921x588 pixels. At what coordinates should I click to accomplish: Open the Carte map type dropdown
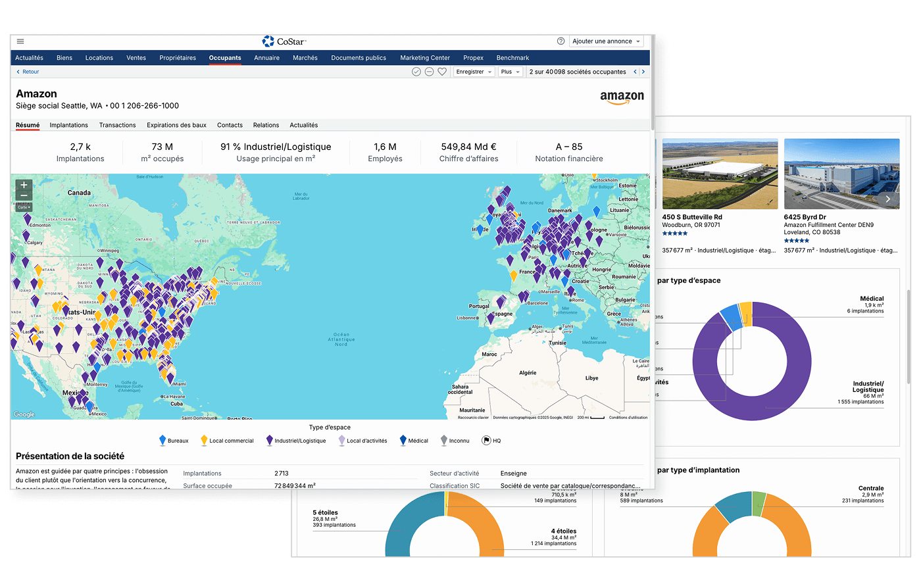(24, 207)
